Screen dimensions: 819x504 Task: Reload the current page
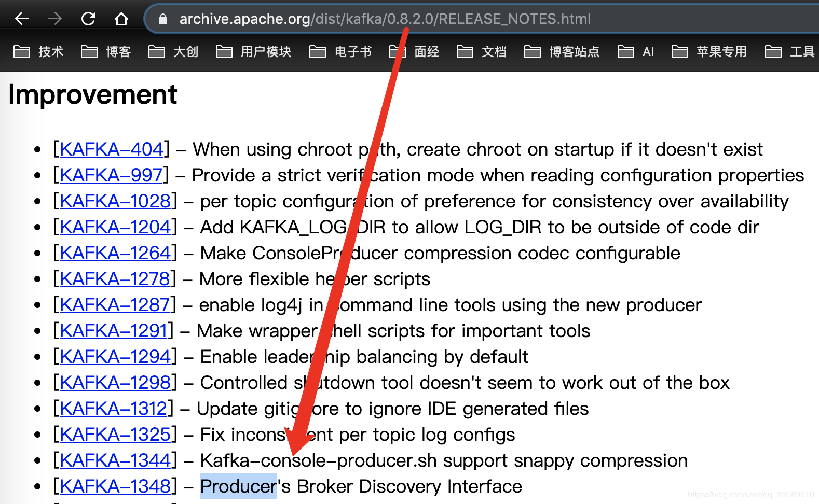pyautogui.click(x=88, y=19)
